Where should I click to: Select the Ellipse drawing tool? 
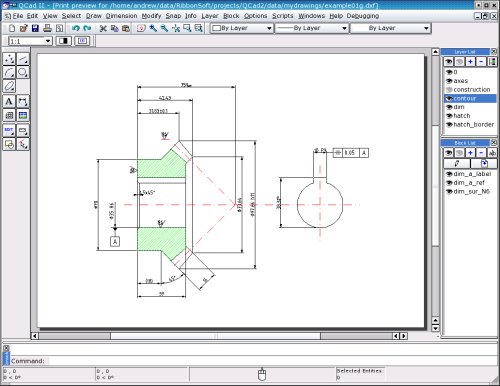pyautogui.click(x=9, y=86)
